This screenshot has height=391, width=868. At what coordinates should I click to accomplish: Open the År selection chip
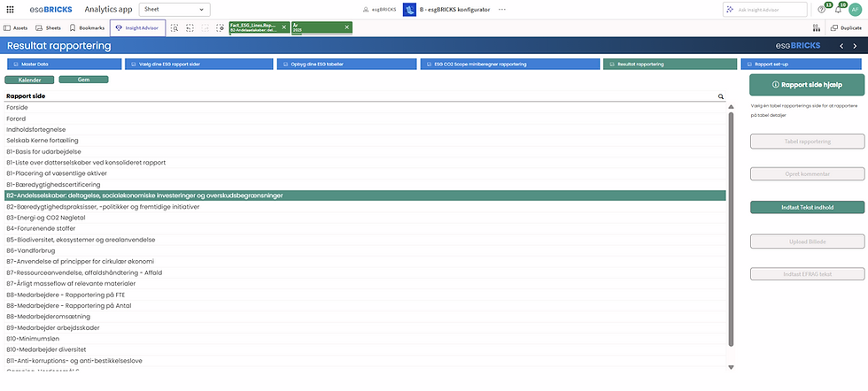pos(317,27)
